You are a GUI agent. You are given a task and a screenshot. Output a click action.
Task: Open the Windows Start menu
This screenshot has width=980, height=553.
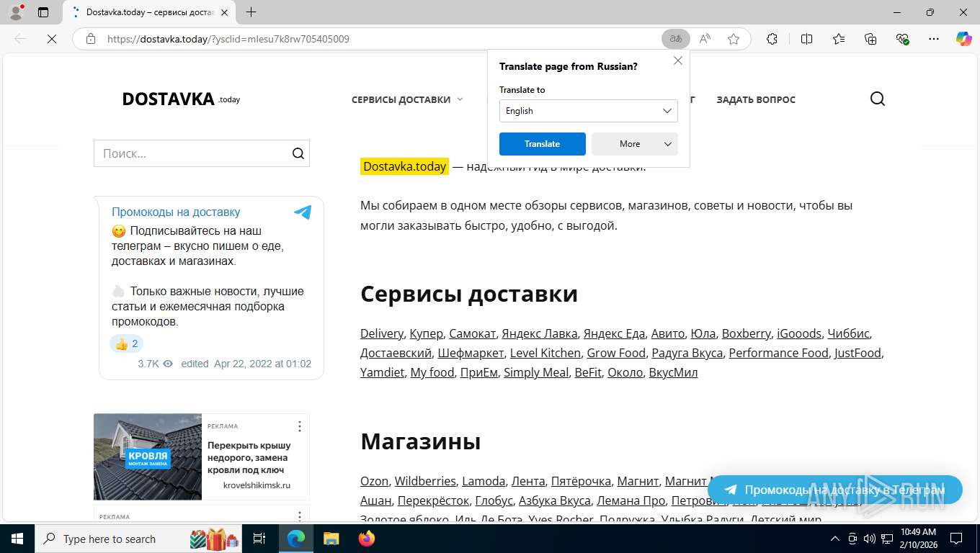pos(17,539)
